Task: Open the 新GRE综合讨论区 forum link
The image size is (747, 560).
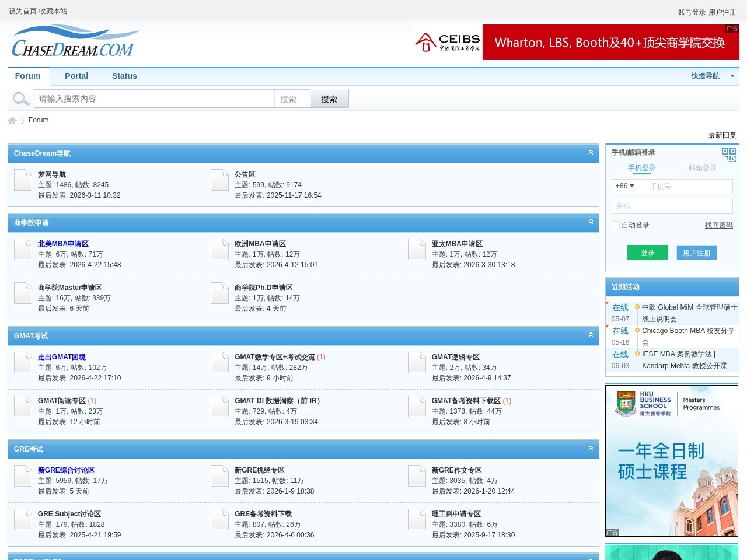Action: coord(67,470)
